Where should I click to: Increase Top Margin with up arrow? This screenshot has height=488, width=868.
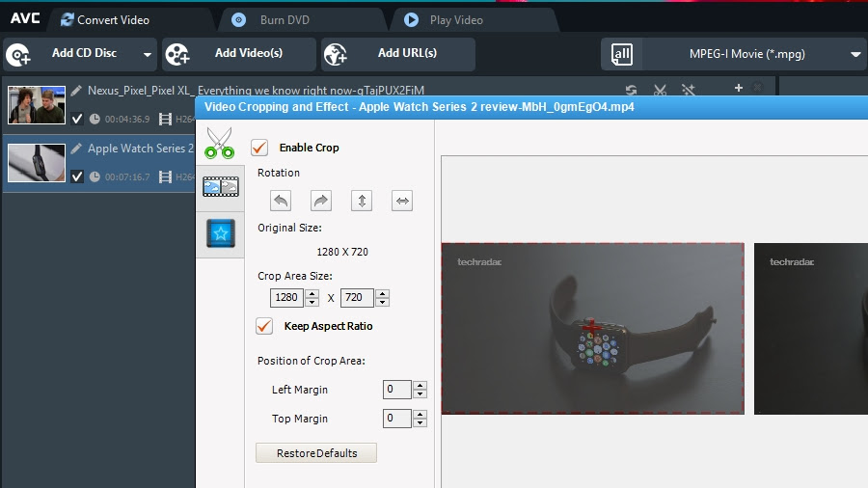420,415
